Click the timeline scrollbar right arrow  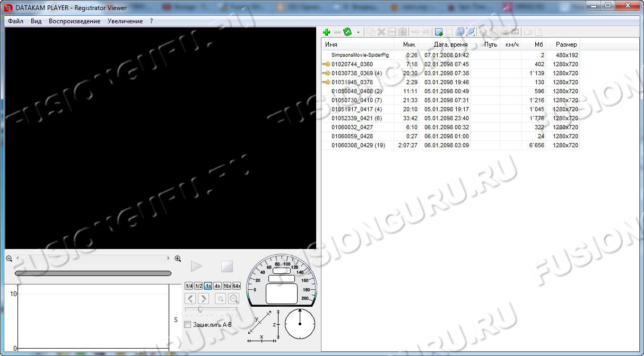169,259
